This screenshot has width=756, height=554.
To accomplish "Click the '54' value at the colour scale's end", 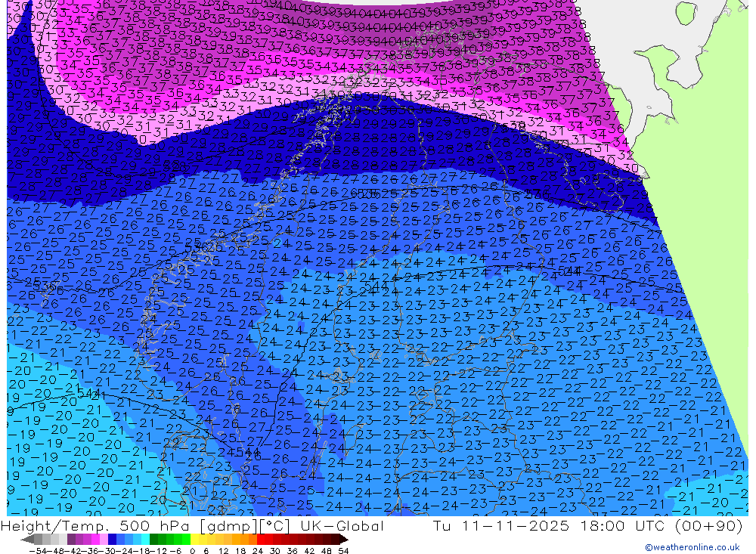I will [x=343, y=551].
